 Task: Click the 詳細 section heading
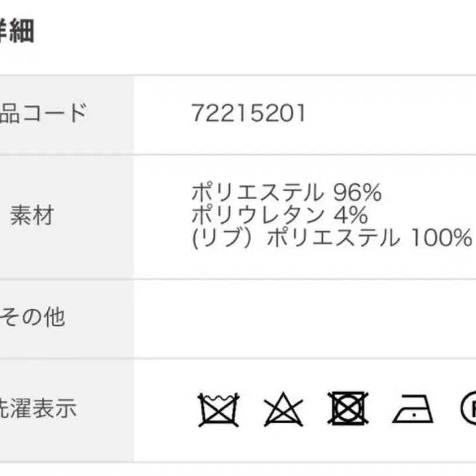click(17, 31)
